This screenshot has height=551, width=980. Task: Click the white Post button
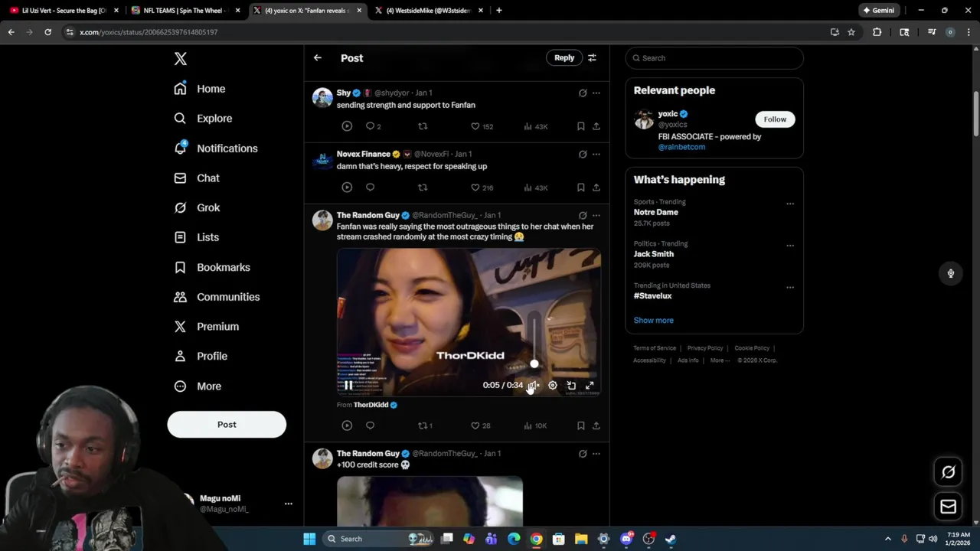pyautogui.click(x=227, y=424)
